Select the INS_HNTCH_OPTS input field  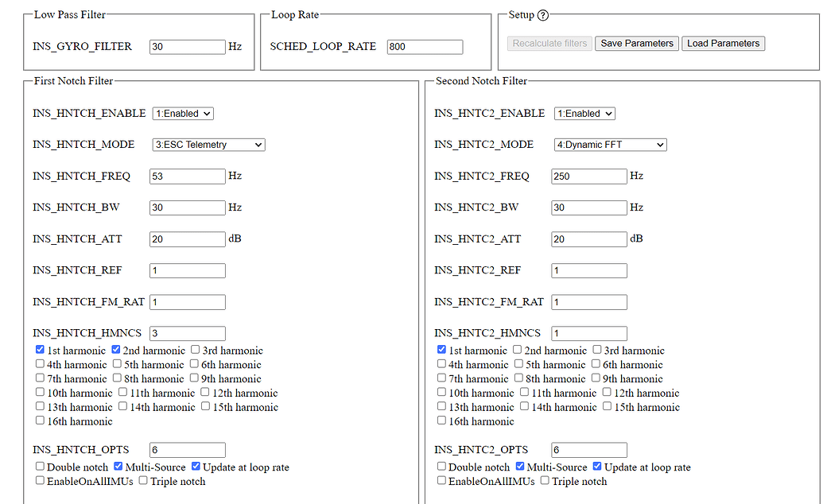point(187,449)
